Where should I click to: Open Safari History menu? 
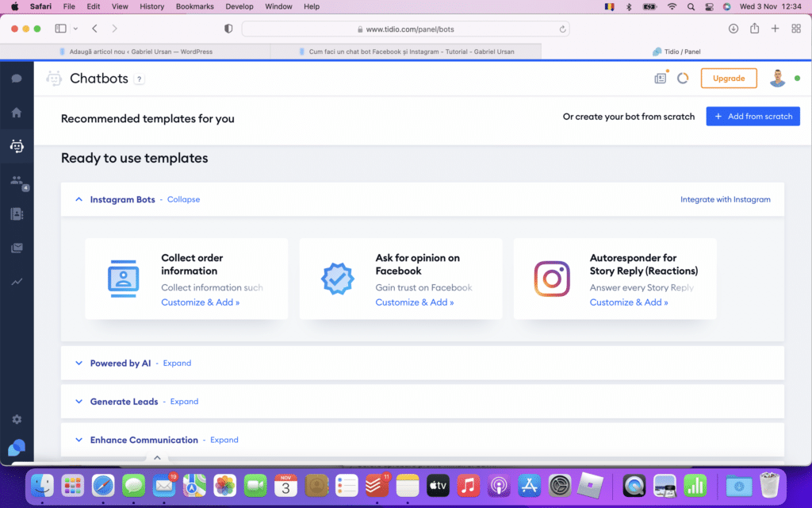pos(151,6)
